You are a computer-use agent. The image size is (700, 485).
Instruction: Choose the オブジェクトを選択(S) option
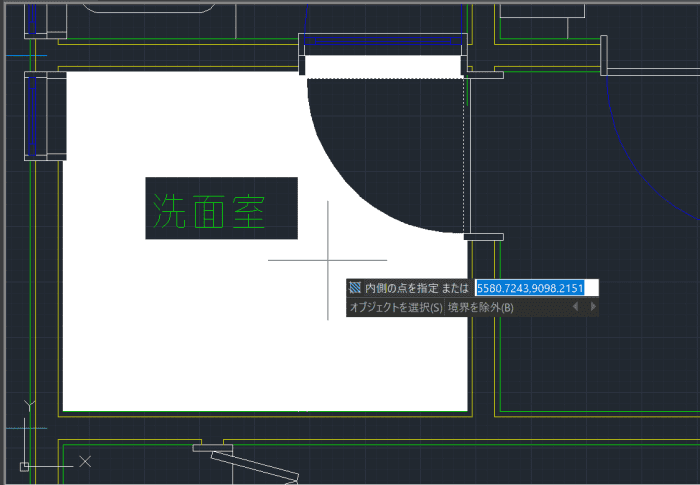(x=396, y=307)
